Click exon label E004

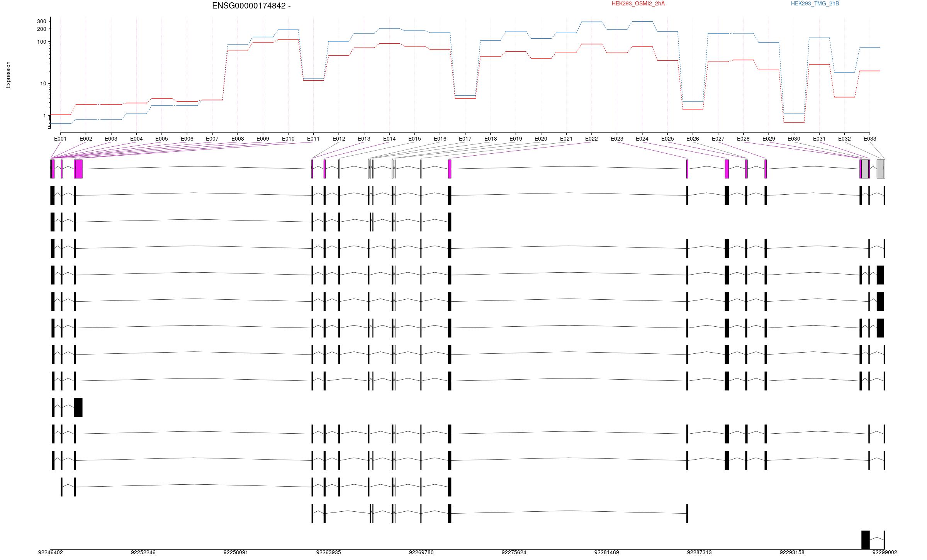136,139
